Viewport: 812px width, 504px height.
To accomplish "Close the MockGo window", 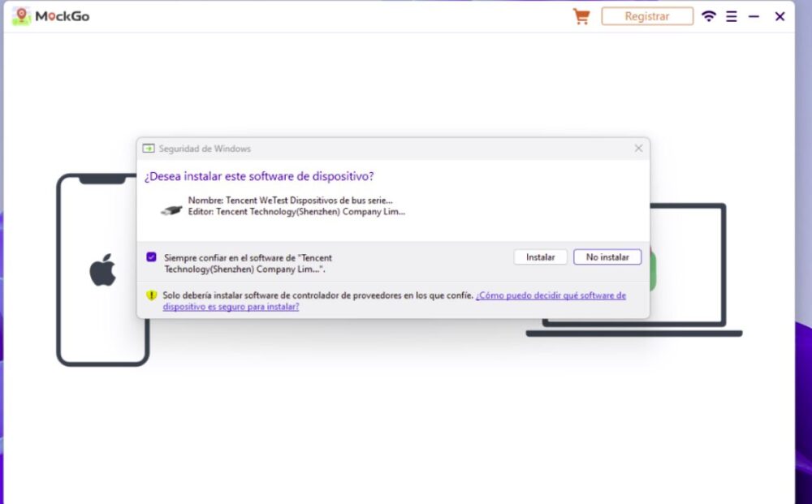I will pos(780,16).
